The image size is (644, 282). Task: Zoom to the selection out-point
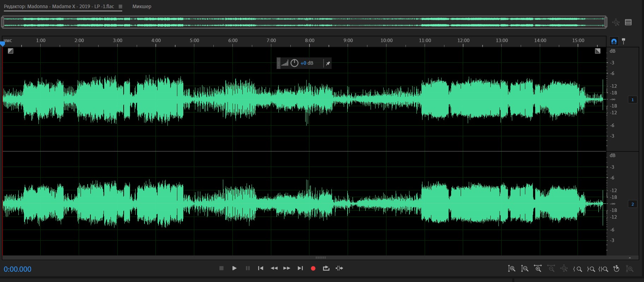point(591,269)
